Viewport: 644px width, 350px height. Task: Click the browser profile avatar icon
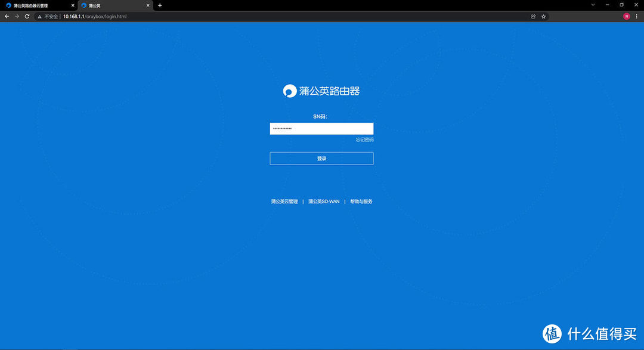[626, 16]
